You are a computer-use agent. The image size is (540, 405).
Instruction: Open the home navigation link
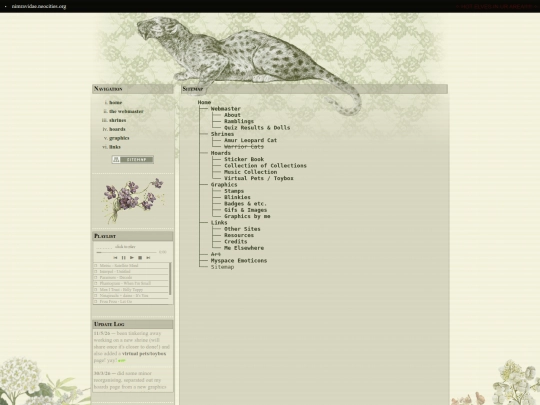pos(115,102)
